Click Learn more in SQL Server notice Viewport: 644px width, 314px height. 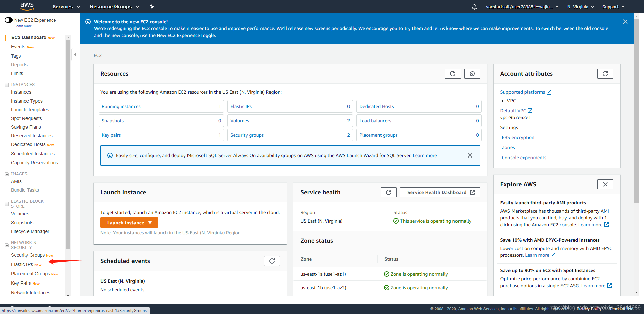coord(425,155)
